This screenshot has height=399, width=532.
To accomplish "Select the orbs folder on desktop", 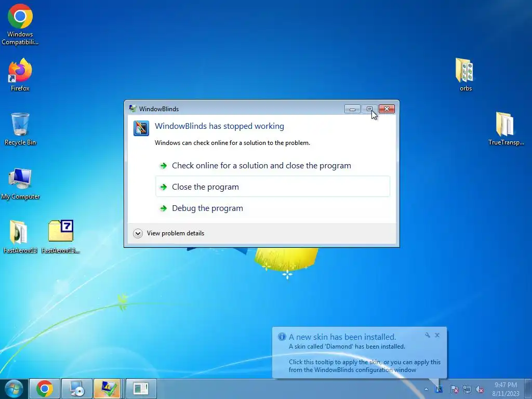I will [465, 74].
